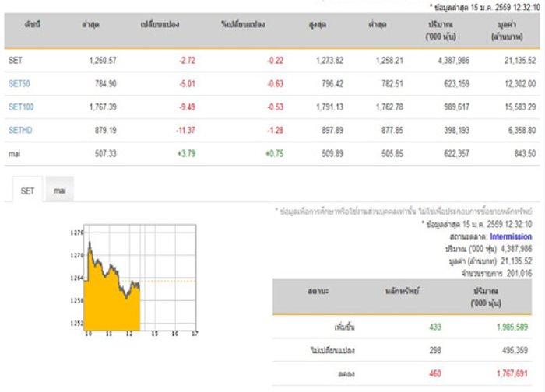Click the สูงสุด column header
This screenshot has height=392, width=545.
coord(318,24)
